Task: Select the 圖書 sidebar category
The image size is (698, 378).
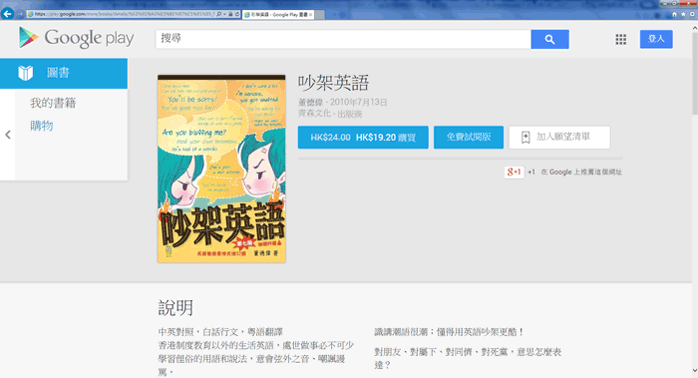Action: click(64, 73)
